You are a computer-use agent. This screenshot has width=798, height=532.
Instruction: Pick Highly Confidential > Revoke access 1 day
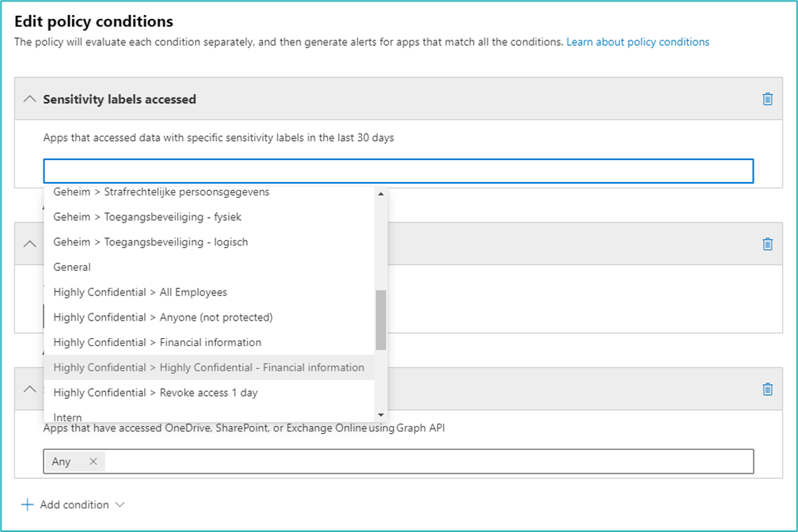[156, 393]
